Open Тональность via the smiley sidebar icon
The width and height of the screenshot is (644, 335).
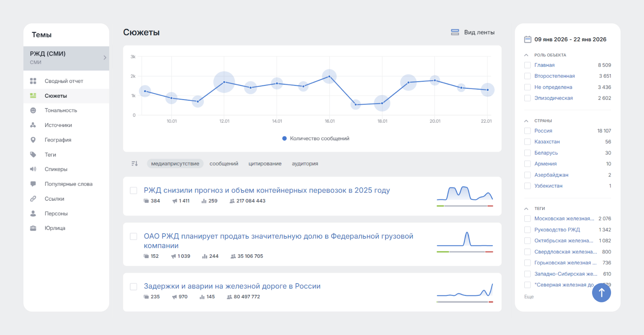coord(33,110)
